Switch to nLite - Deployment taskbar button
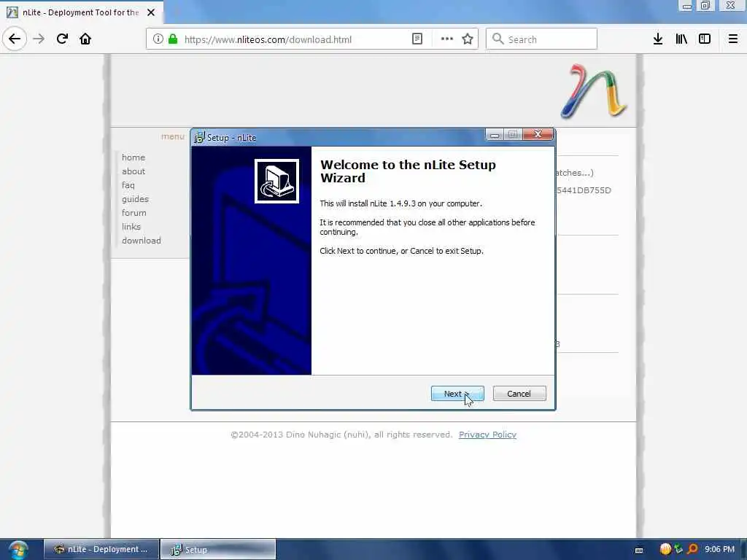 coord(101,549)
